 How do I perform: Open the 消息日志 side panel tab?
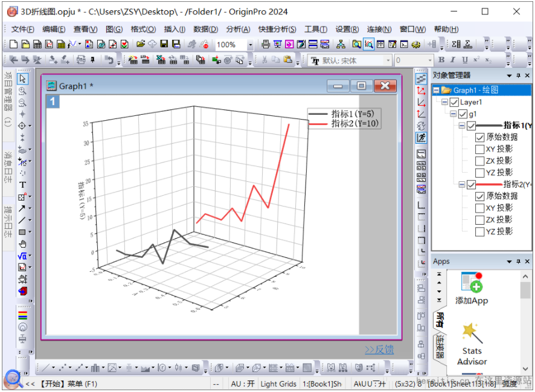click(7, 167)
